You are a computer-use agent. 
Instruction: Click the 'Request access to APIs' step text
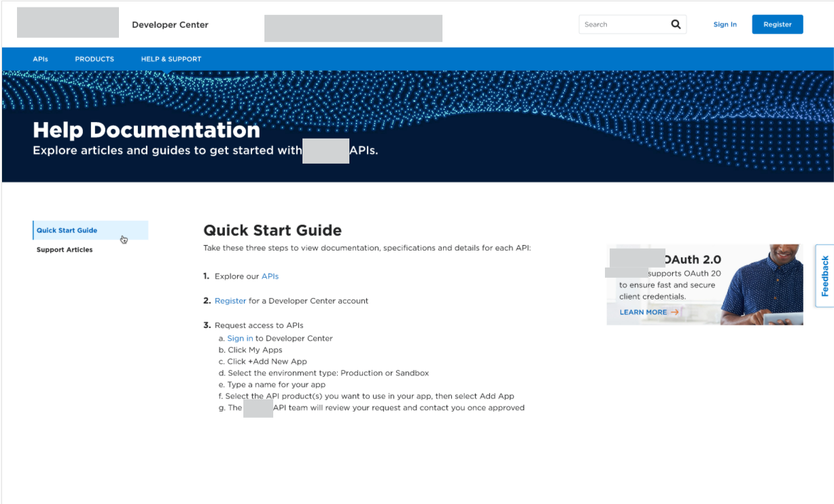(x=259, y=325)
